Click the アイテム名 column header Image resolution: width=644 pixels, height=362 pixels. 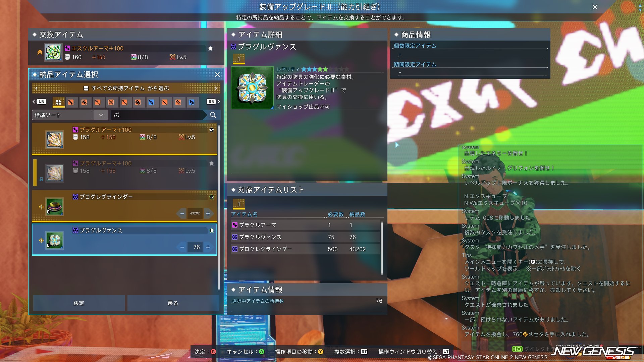(x=244, y=214)
